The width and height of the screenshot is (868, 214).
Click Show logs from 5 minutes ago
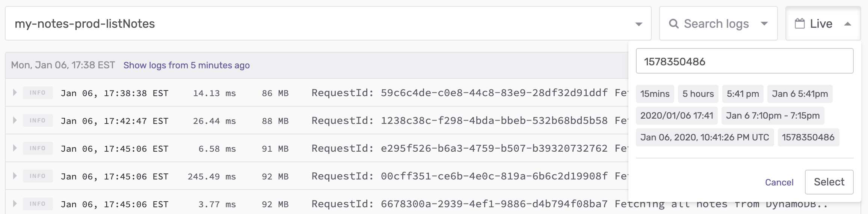186,65
